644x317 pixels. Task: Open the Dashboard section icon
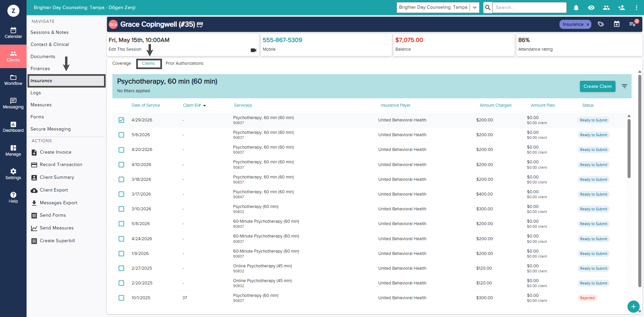pos(13,124)
